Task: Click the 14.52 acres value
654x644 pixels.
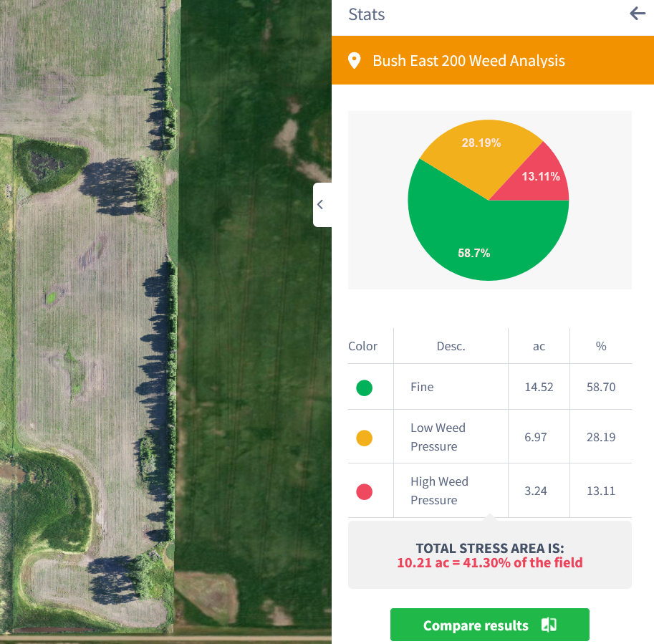Action: (x=539, y=387)
